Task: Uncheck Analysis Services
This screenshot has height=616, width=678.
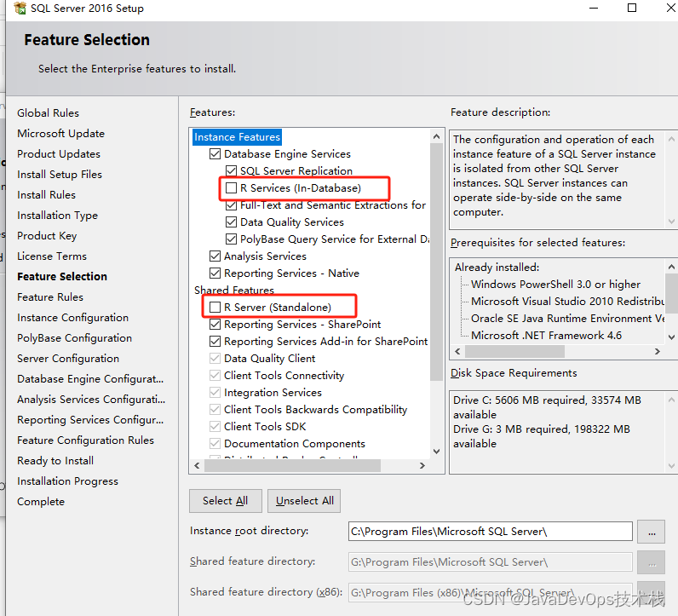Action: click(x=215, y=256)
